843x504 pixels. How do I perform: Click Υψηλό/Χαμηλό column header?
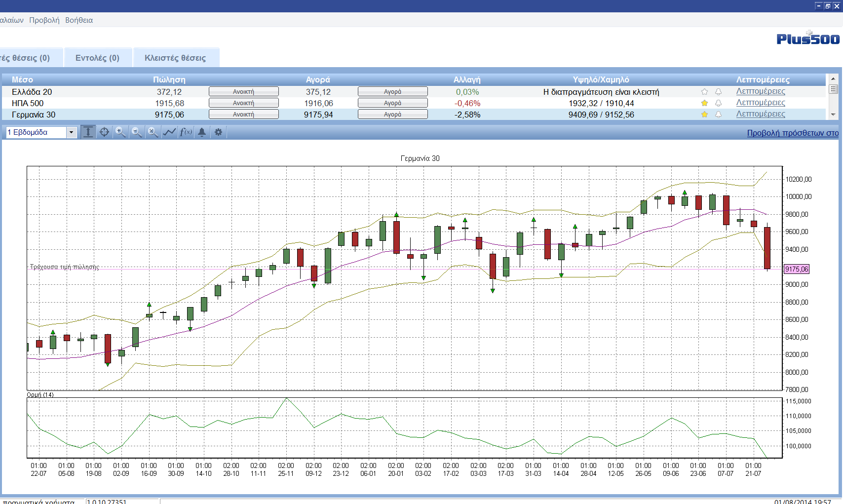click(601, 79)
